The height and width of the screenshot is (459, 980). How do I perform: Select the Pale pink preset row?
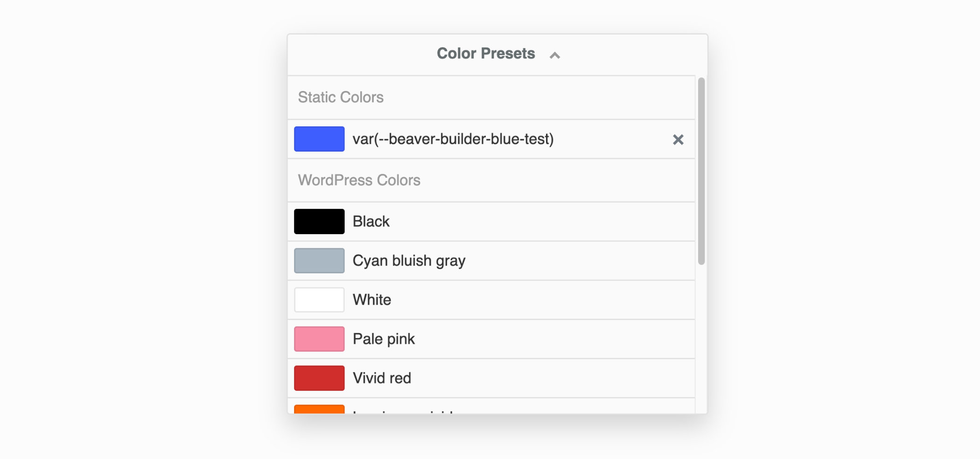pos(490,339)
